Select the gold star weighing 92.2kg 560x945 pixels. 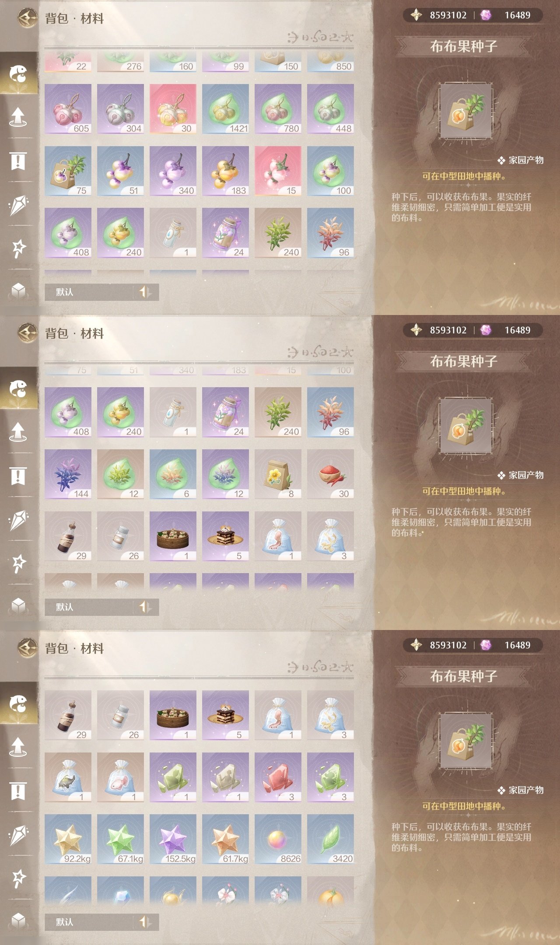pyautogui.click(x=68, y=839)
